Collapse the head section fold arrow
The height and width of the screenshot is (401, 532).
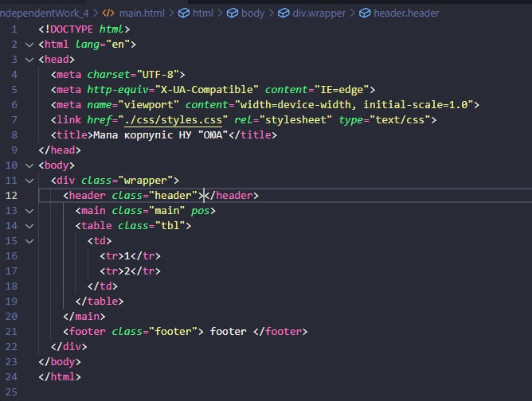pyautogui.click(x=29, y=60)
